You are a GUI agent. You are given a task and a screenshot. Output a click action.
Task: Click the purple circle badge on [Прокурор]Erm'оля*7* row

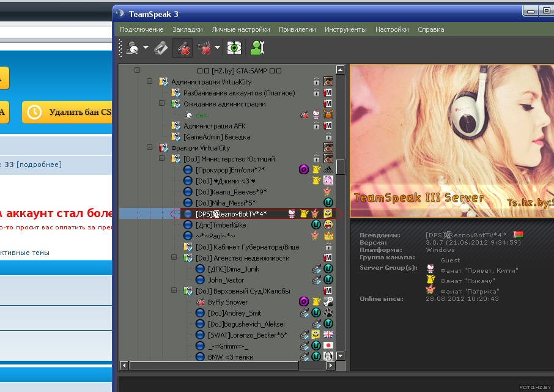point(304,169)
